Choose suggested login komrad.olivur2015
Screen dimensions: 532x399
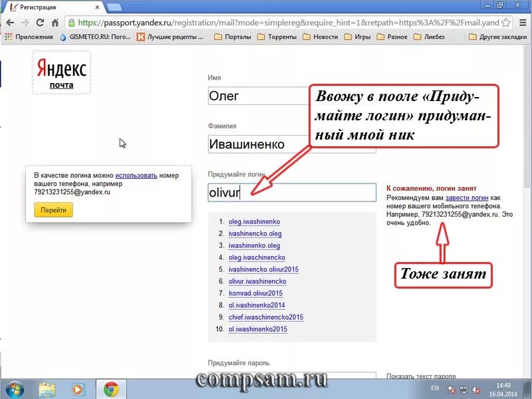pyautogui.click(x=255, y=293)
